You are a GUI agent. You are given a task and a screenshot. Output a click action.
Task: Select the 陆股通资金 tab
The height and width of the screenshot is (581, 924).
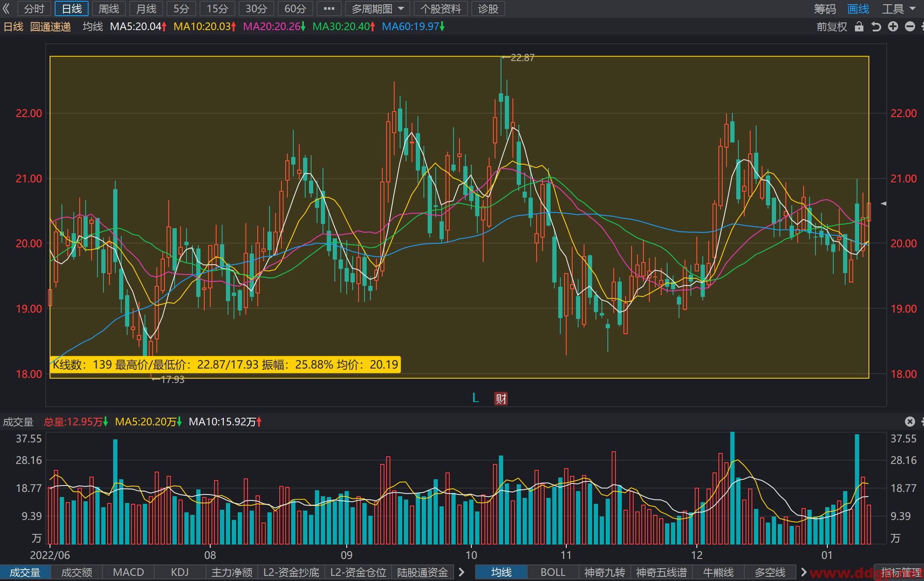pyautogui.click(x=423, y=573)
